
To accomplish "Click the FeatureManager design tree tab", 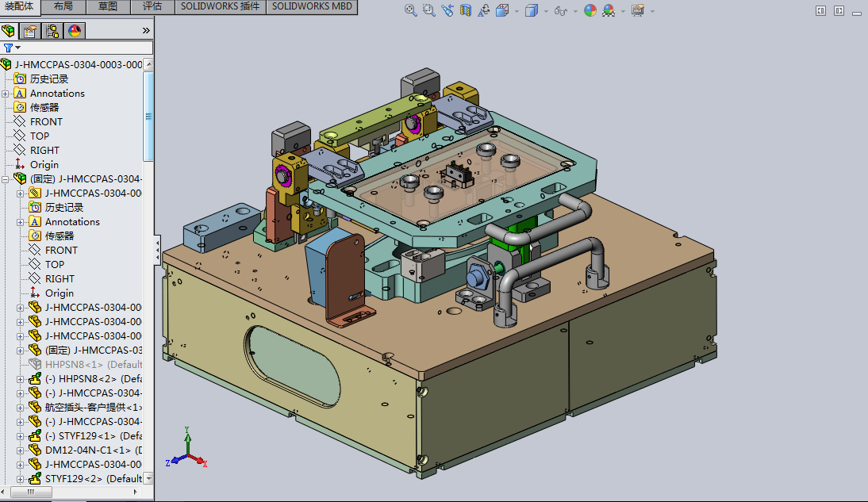I will click(x=9, y=31).
